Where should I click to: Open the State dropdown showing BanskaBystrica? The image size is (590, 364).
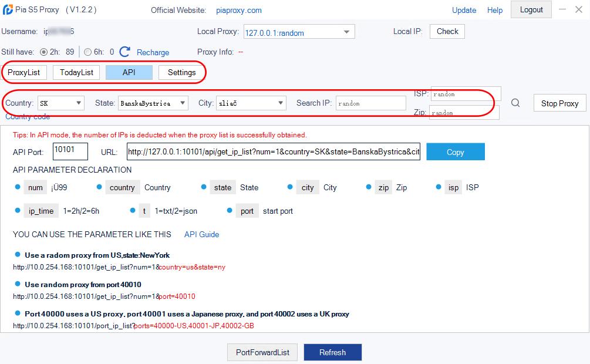click(x=153, y=103)
